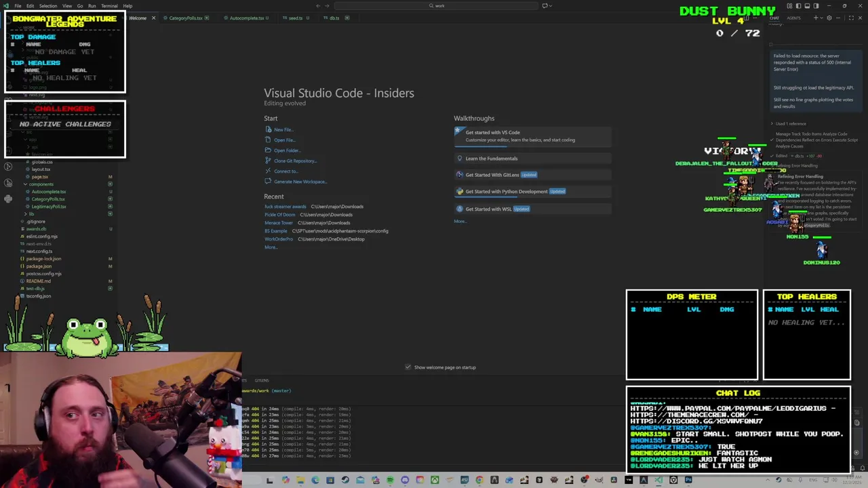Image resolution: width=868 pixels, height=488 pixels.
Task: Open the File menu
Action: point(18,5)
